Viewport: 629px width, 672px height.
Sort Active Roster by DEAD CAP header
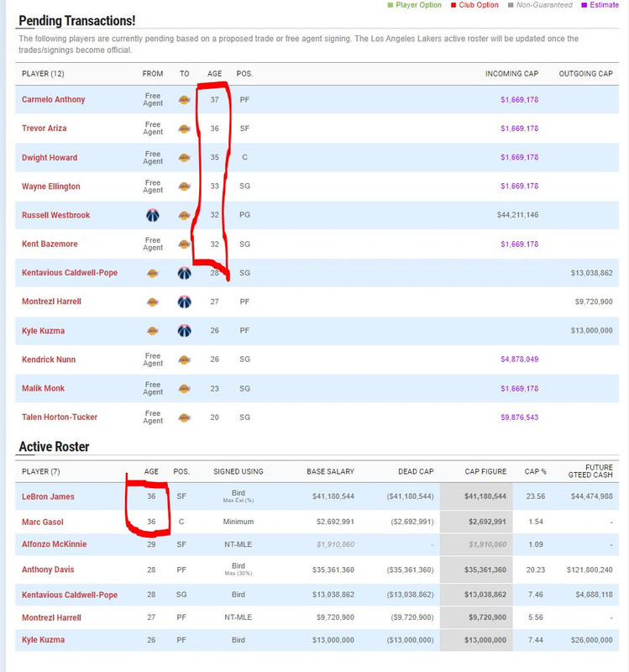click(x=416, y=471)
